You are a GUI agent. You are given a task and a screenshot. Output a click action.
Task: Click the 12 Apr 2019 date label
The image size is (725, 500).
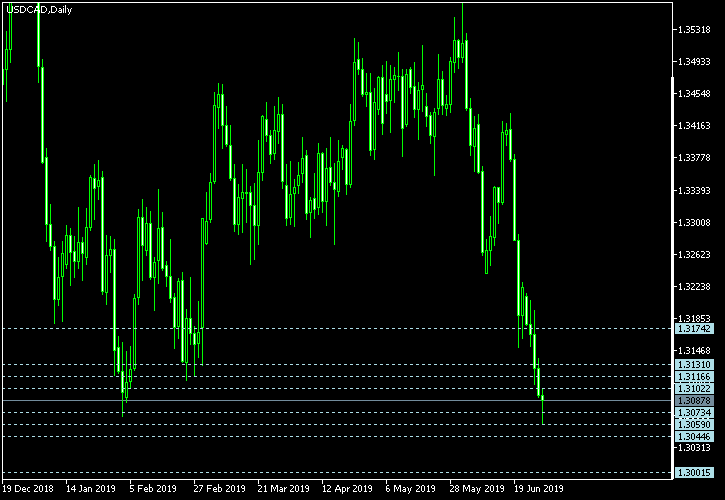(x=347, y=488)
